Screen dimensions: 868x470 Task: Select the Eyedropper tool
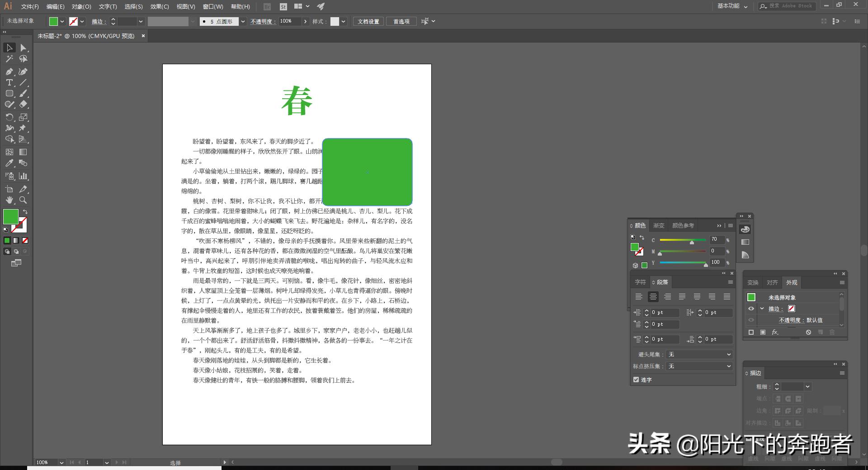[x=9, y=163]
